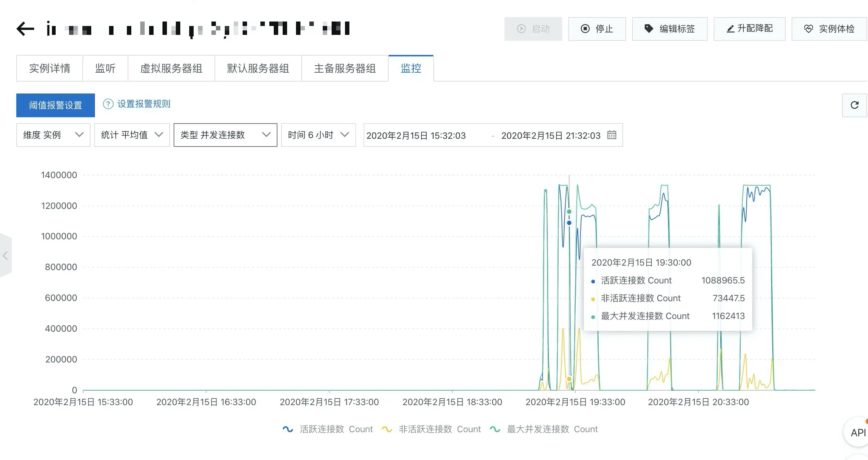Open 主备服务器组 tab
This screenshot has width=868, height=460.
click(345, 68)
